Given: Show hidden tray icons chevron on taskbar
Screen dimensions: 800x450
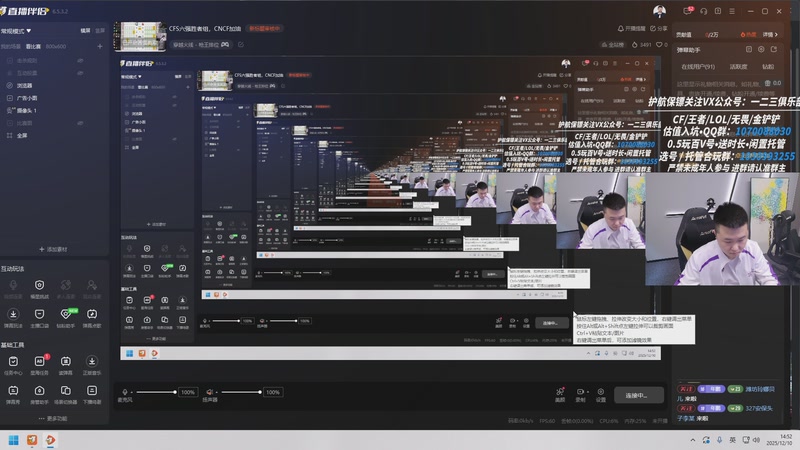Looking at the screenshot, I should 692,440.
